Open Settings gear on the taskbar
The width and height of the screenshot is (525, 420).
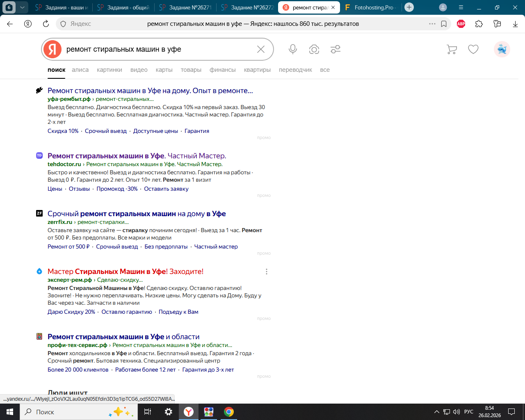(168, 412)
